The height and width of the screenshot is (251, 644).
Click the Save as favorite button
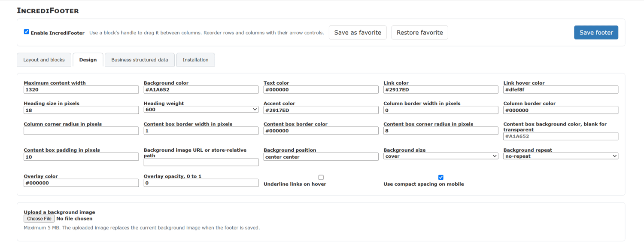358,33
